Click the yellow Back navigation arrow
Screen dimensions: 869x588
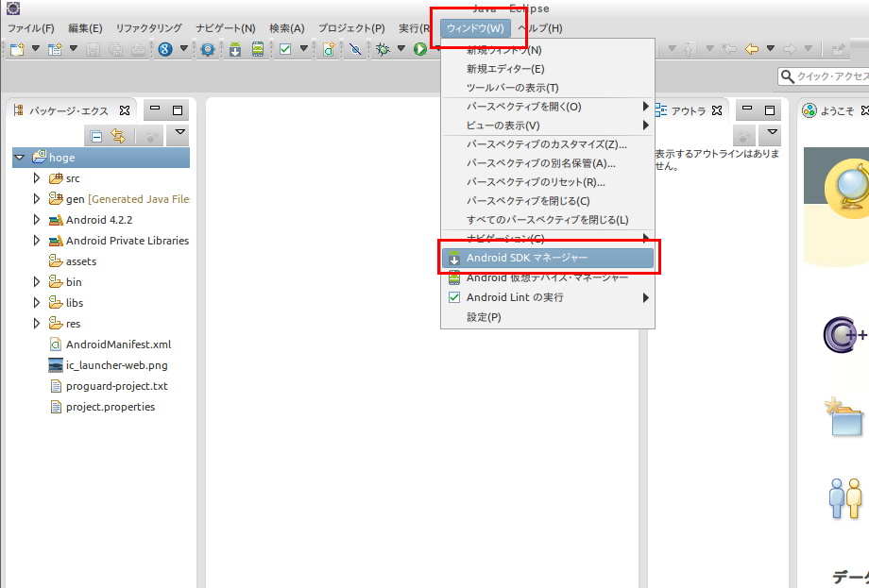pyautogui.click(x=752, y=49)
